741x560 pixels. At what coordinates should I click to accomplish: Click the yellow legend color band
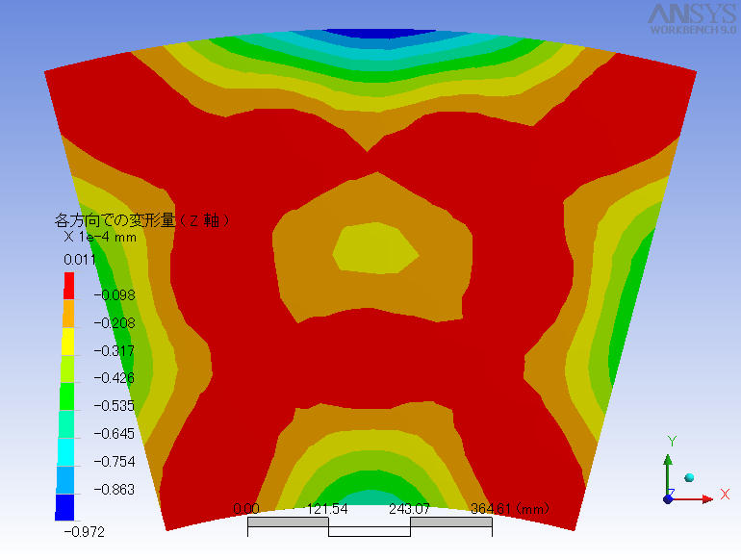click(x=68, y=342)
